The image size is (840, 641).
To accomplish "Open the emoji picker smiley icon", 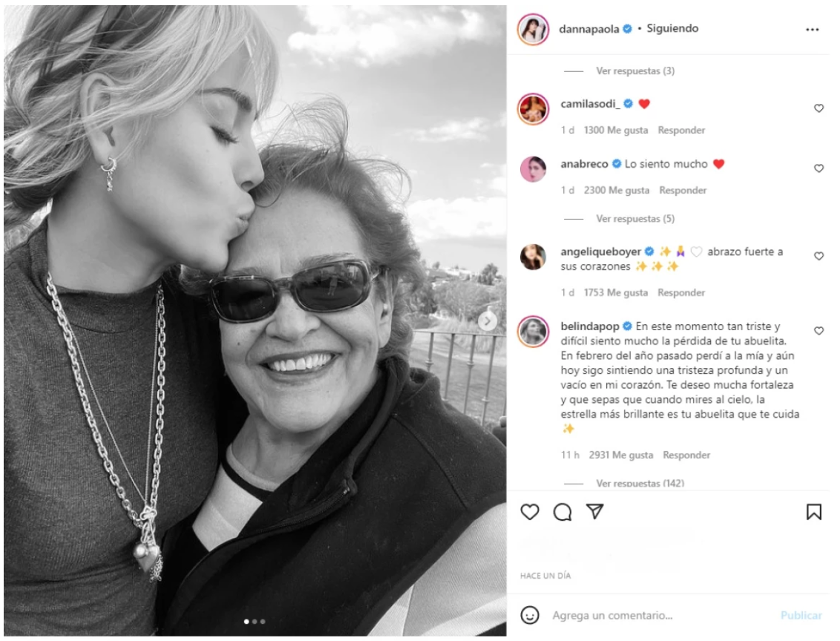I will tap(529, 616).
